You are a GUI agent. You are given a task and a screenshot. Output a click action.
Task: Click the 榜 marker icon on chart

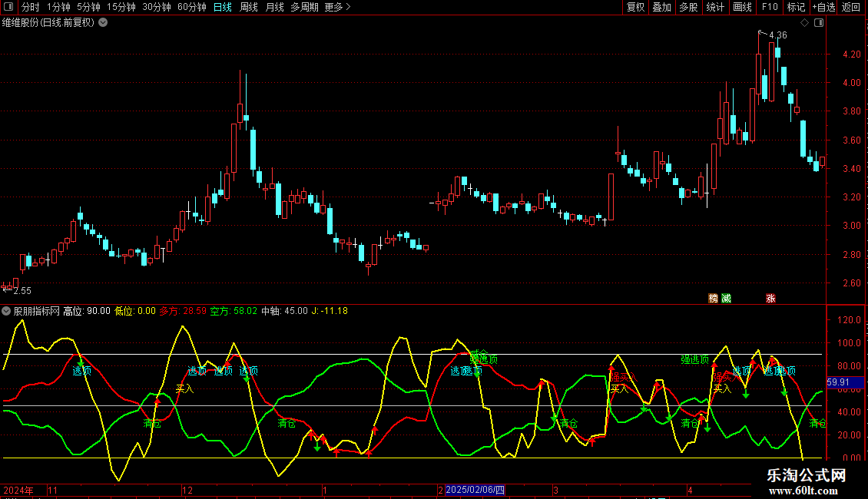coord(714,298)
